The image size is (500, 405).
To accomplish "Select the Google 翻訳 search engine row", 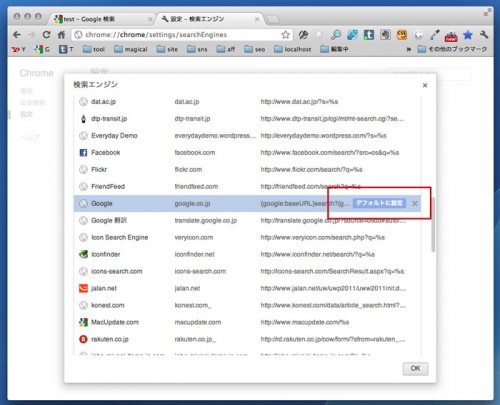I will pyautogui.click(x=247, y=220).
